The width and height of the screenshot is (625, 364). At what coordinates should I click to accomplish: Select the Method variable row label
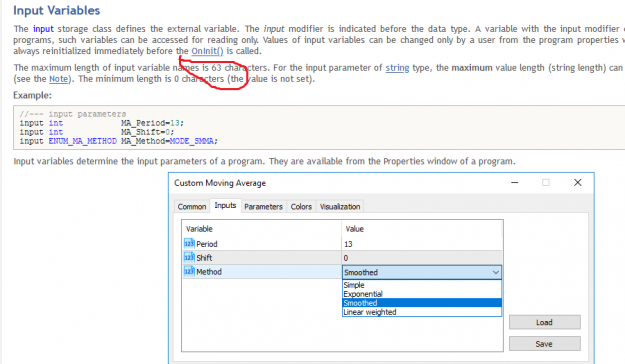click(209, 272)
